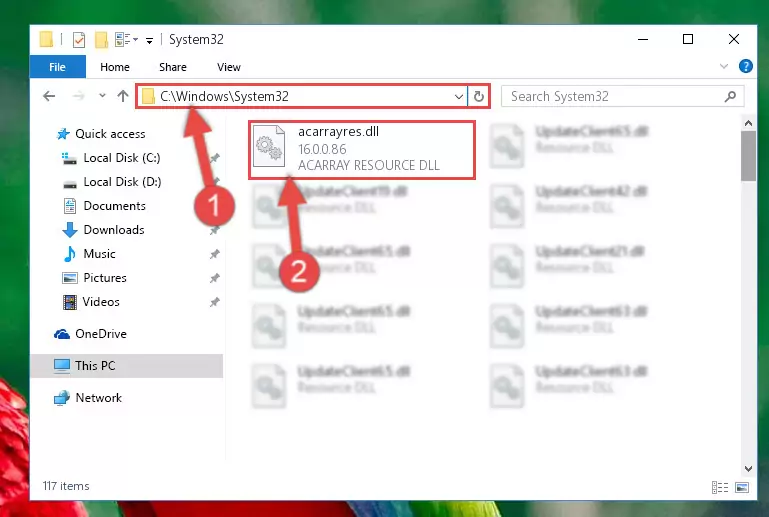Click the Search System32 box
769x517 pixels.
tap(622, 96)
